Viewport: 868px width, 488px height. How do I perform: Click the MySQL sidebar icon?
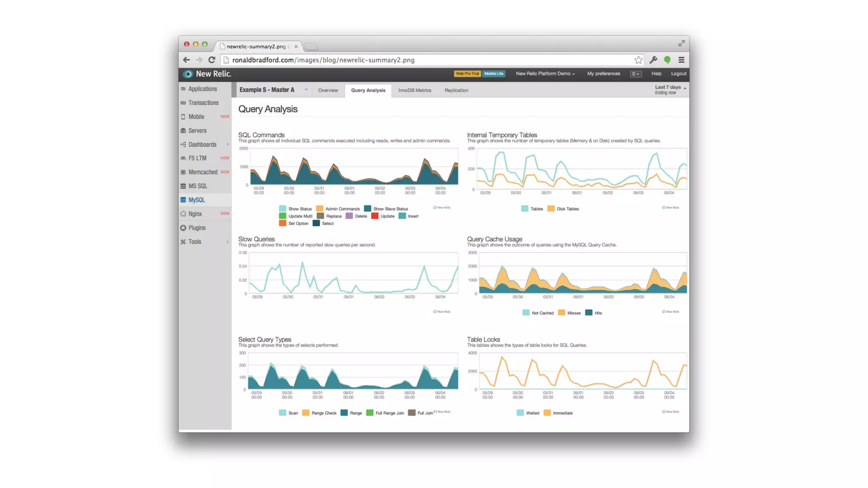tap(183, 200)
